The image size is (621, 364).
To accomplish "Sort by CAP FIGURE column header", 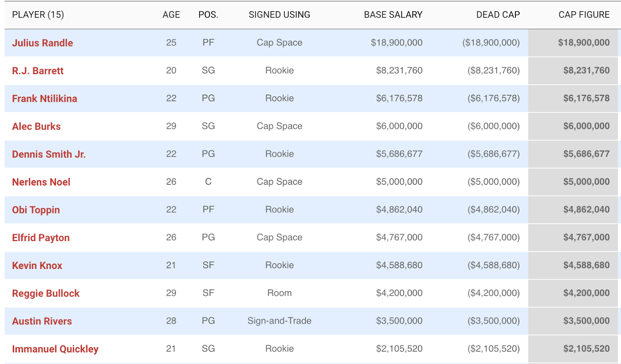I will (x=584, y=15).
